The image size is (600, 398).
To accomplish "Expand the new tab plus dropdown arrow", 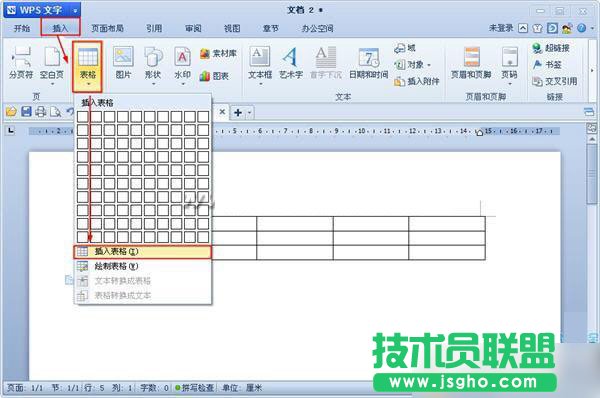I will coord(249,113).
